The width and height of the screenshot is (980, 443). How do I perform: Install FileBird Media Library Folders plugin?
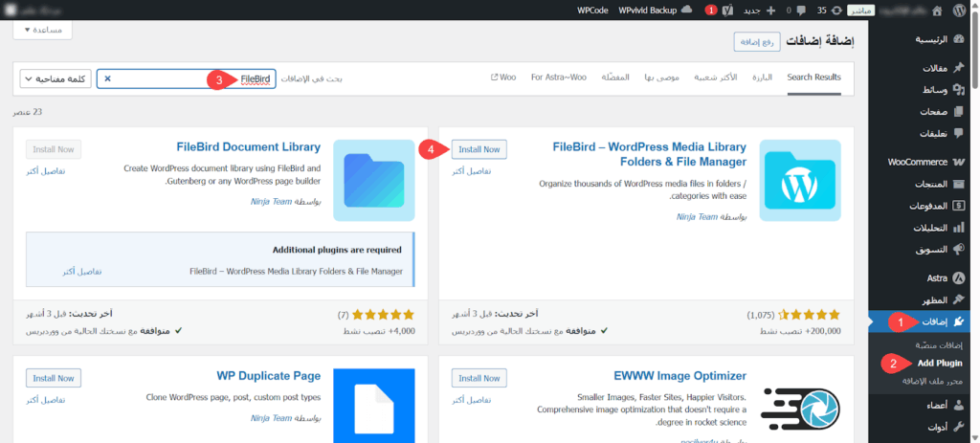[x=479, y=150]
